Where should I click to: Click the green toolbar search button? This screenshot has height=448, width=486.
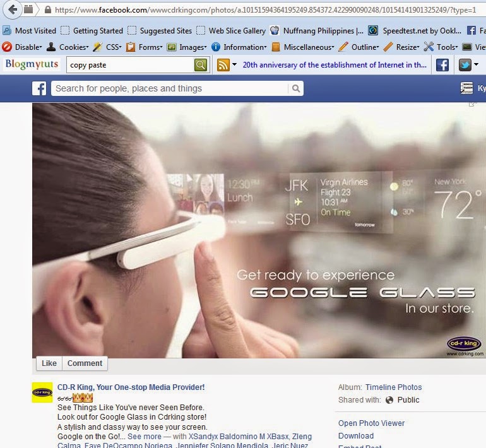point(201,65)
